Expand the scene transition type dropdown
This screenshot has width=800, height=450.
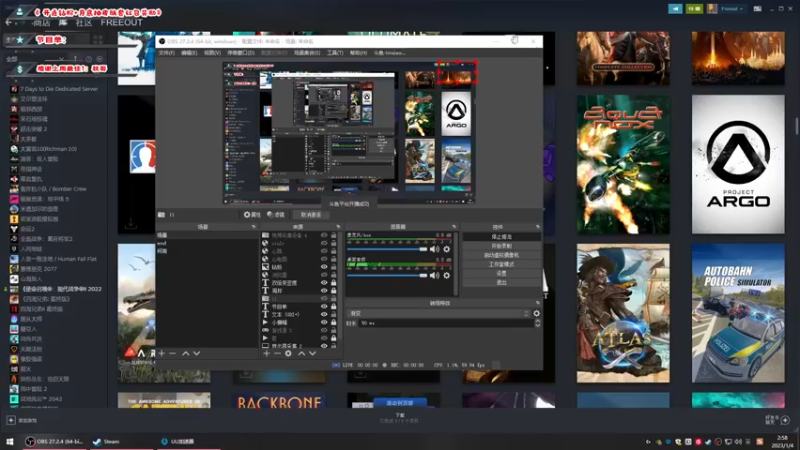[438, 313]
